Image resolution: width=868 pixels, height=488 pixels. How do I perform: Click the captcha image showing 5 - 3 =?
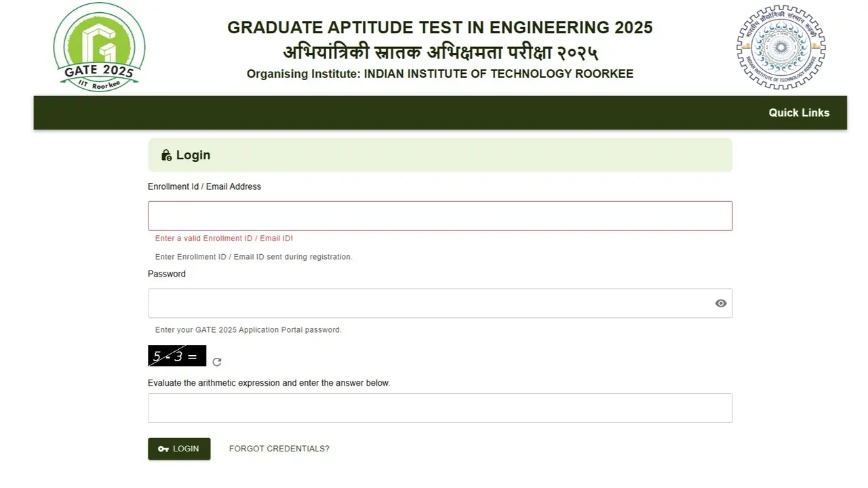click(177, 356)
